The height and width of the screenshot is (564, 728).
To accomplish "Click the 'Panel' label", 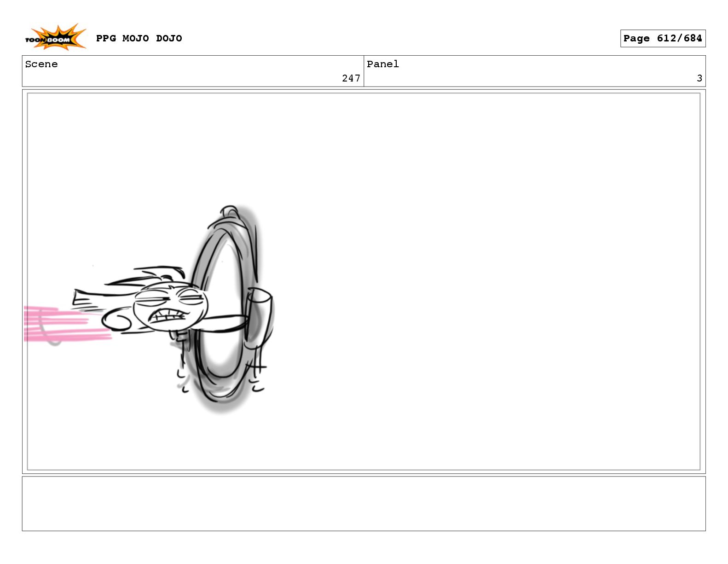I will coord(383,64).
